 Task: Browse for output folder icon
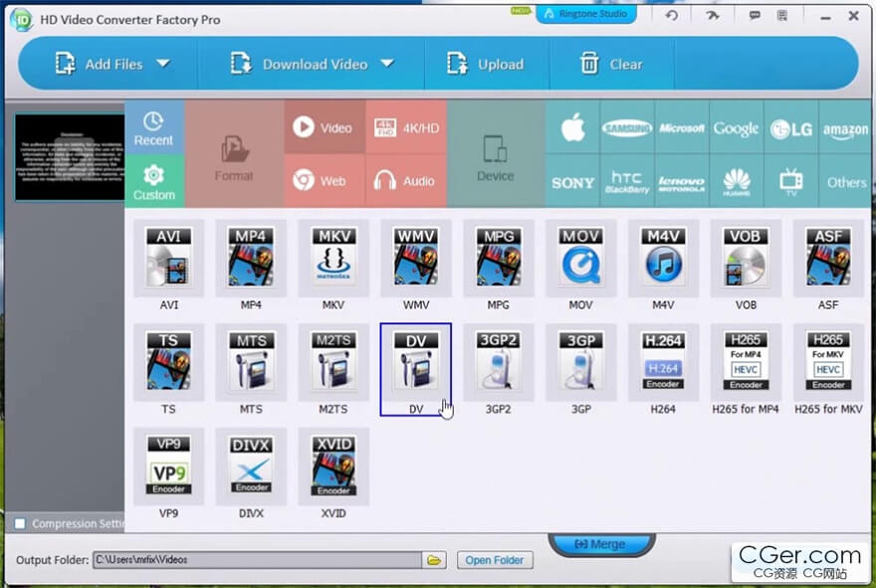(434, 560)
